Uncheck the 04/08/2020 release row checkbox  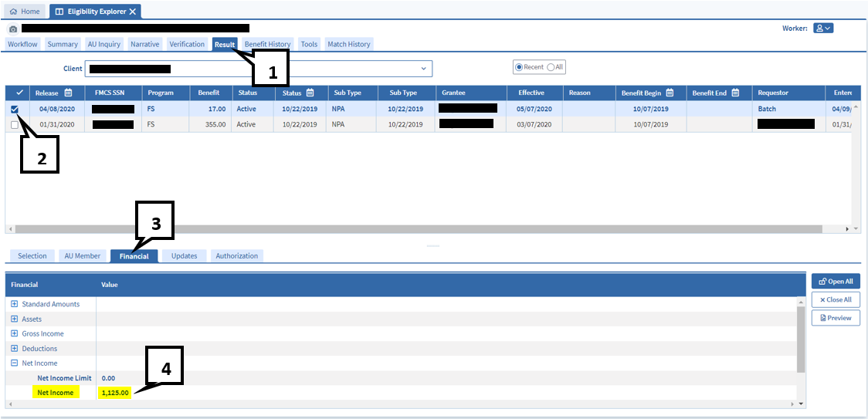15,109
